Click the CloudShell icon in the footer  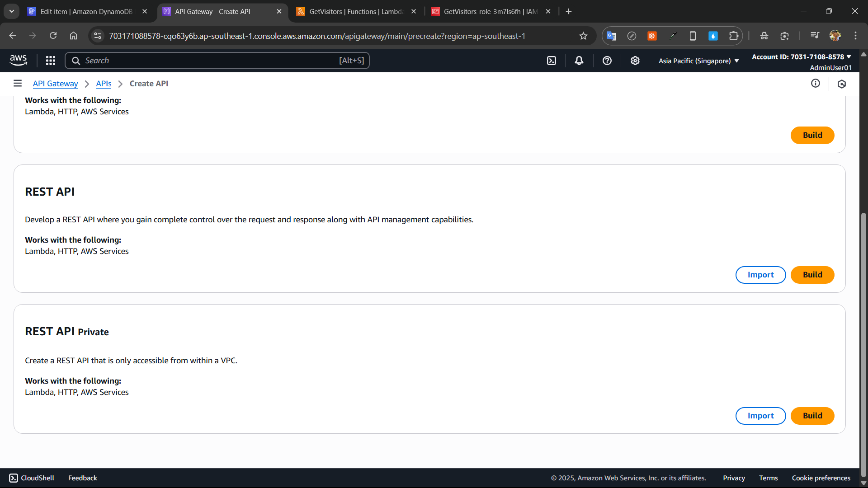tap(14, 478)
